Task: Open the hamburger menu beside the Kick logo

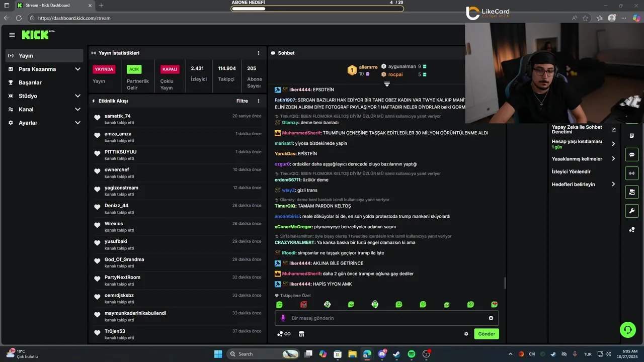Action: pyautogui.click(x=12, y=35)
